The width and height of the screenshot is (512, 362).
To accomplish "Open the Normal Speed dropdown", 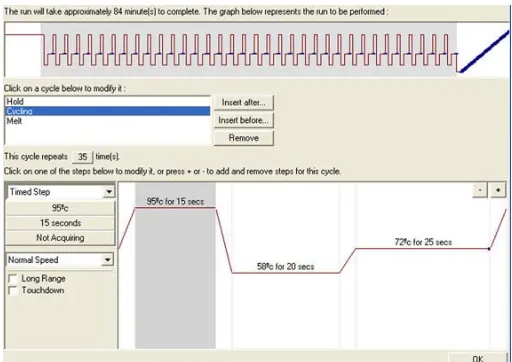I will (x=107, y=260).
